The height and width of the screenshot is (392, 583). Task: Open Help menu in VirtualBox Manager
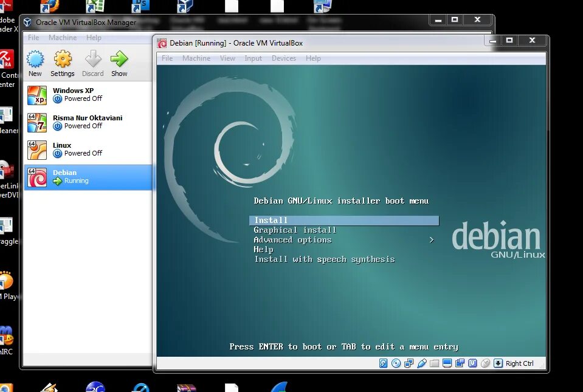[x=94, y=38]
